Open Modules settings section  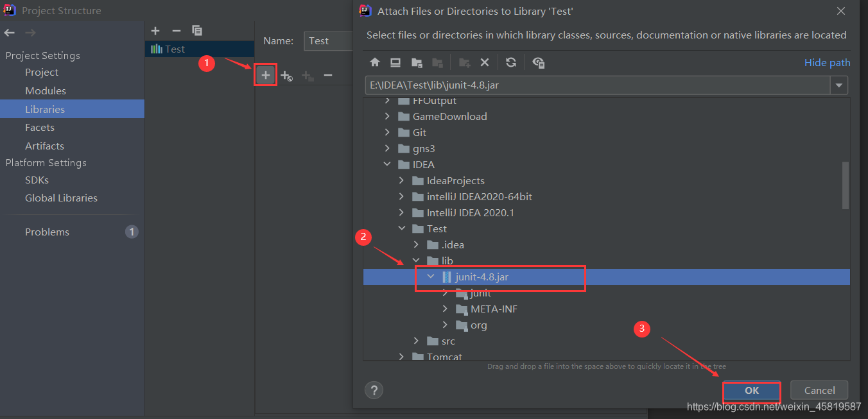46,91
